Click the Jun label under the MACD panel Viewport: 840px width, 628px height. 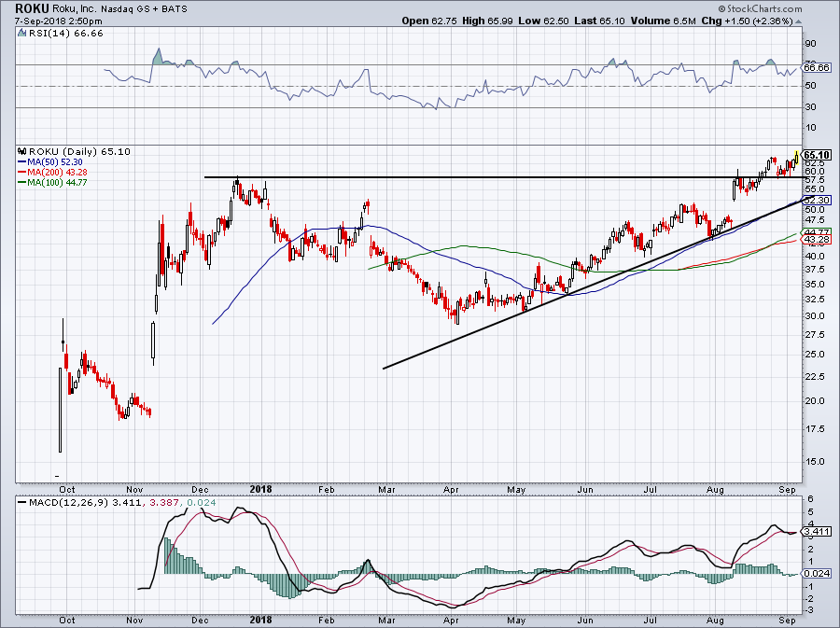click(x=585, y=621)
